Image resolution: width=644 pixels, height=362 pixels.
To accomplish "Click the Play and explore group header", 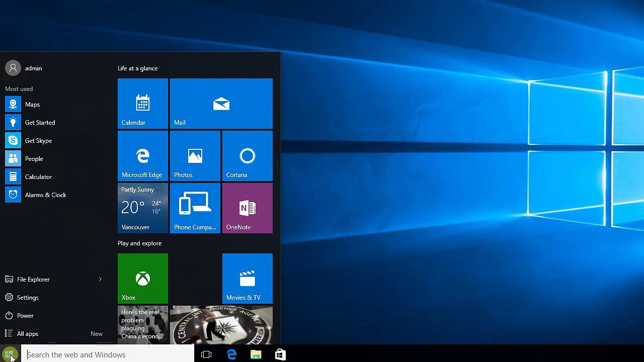I will tap(140, 243).
